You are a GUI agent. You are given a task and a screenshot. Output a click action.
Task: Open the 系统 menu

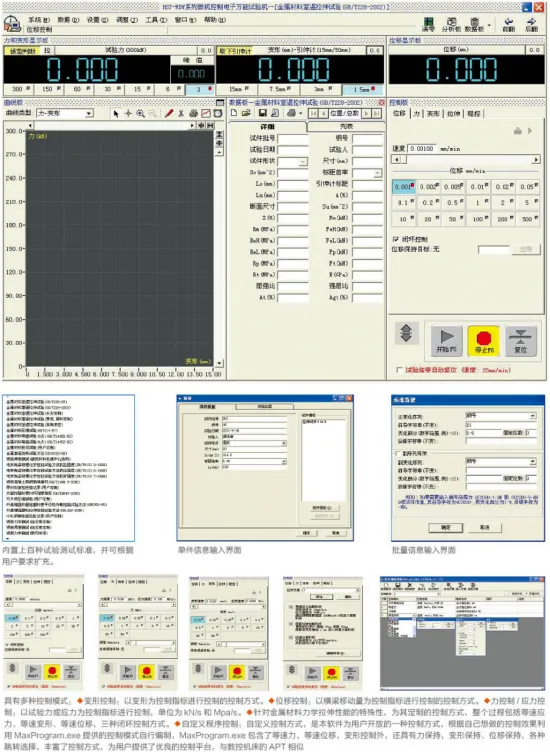tap(39, 20)
